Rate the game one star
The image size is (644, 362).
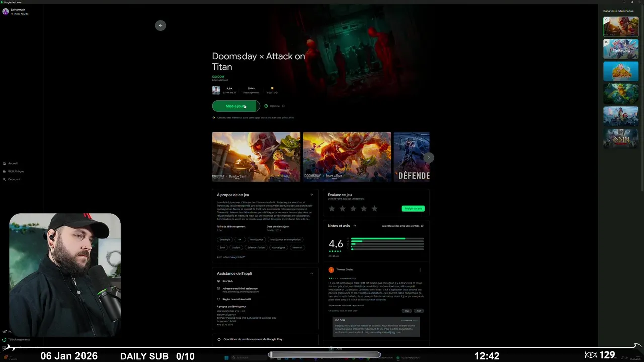(x=332, y=208)
